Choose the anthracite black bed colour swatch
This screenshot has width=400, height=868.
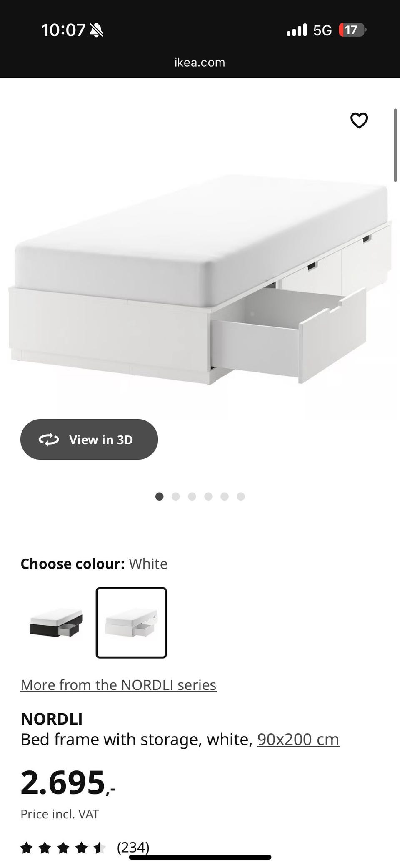(x=56, y=623)
